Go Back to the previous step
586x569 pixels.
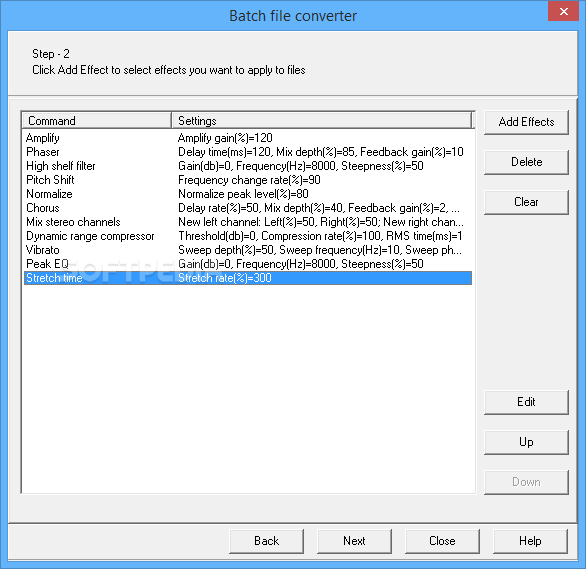(x=266, y=541)
